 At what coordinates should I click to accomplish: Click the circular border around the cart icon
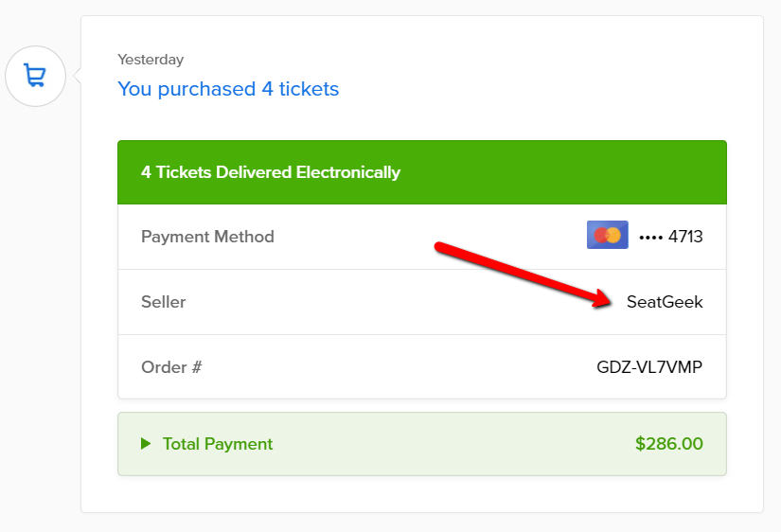tap(35, 46)
